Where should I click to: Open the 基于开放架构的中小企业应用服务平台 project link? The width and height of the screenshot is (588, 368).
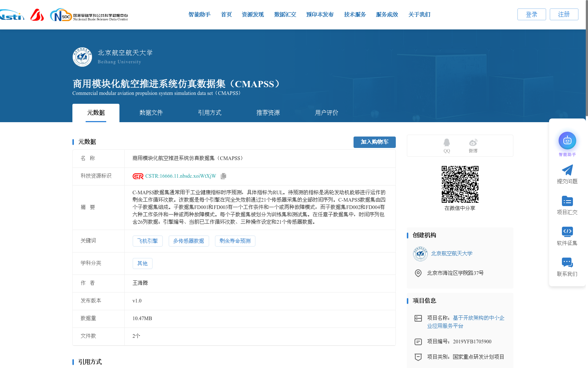[x=466, y=322]
